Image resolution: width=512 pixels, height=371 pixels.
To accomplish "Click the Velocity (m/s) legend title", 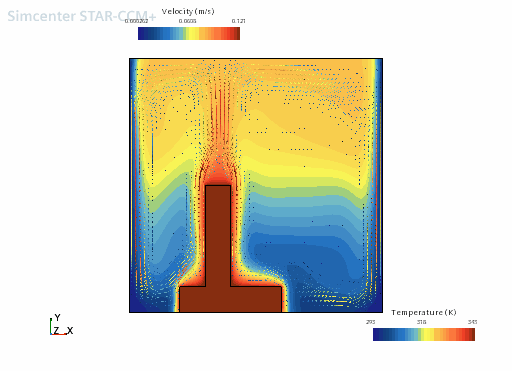I will [188, 12].
